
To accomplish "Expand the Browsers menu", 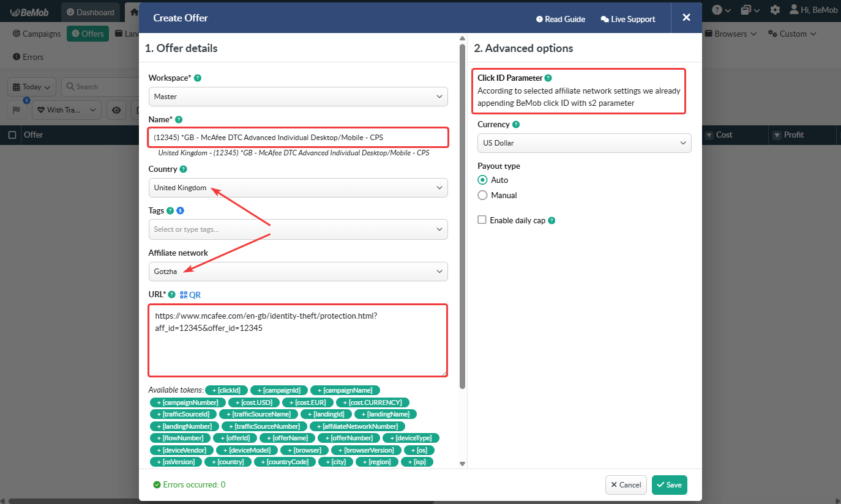I will [731, 34].
